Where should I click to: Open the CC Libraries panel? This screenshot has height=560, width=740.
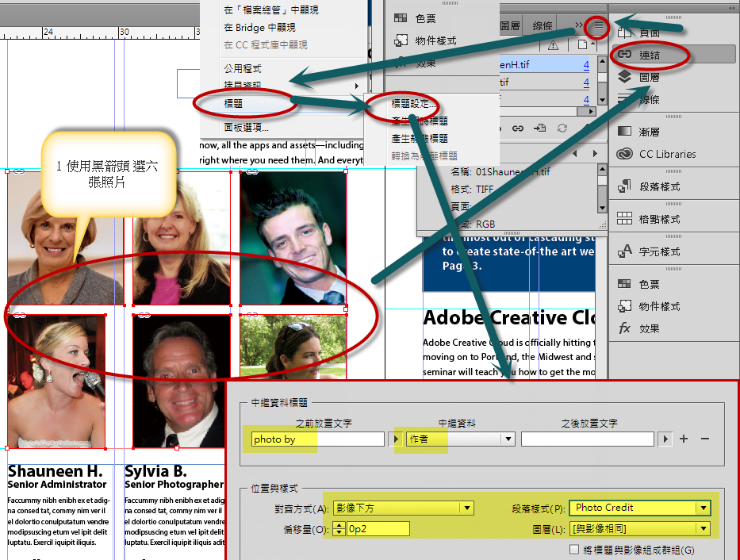pyautogui.click(x=667, y=154)
